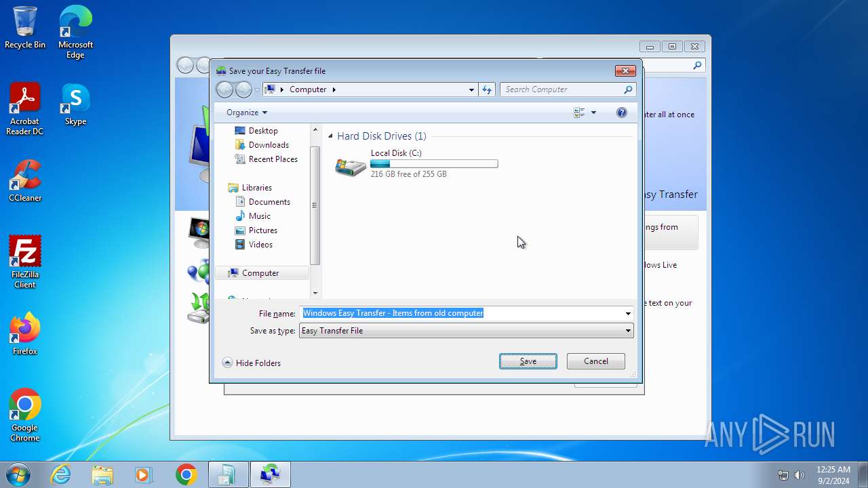Open the Save as type combo box

(466, 331)
